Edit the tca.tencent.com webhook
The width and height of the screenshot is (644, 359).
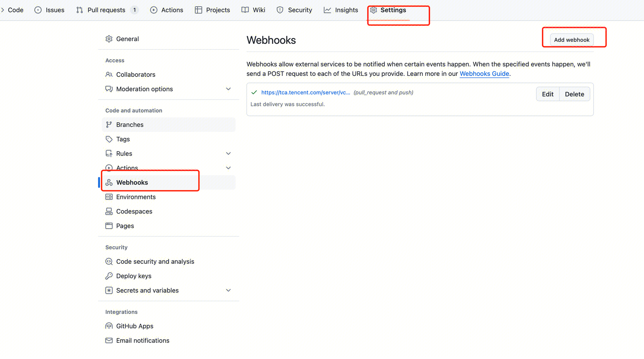pos(548,94)
